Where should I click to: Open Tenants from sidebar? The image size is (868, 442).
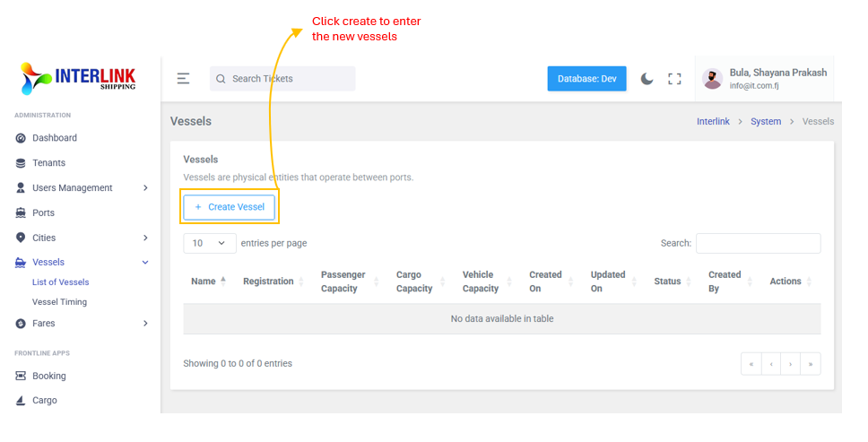tap(48, 163)
